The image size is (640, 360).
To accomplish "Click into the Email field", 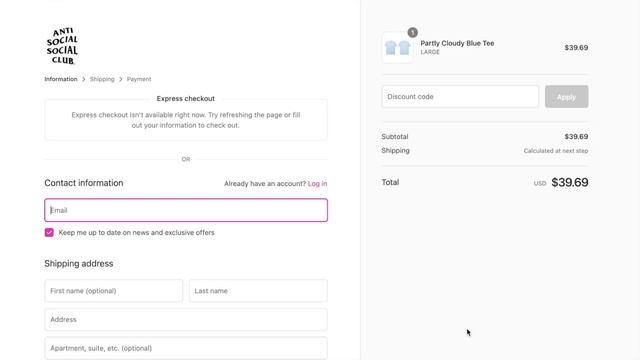I will [186, 210].
